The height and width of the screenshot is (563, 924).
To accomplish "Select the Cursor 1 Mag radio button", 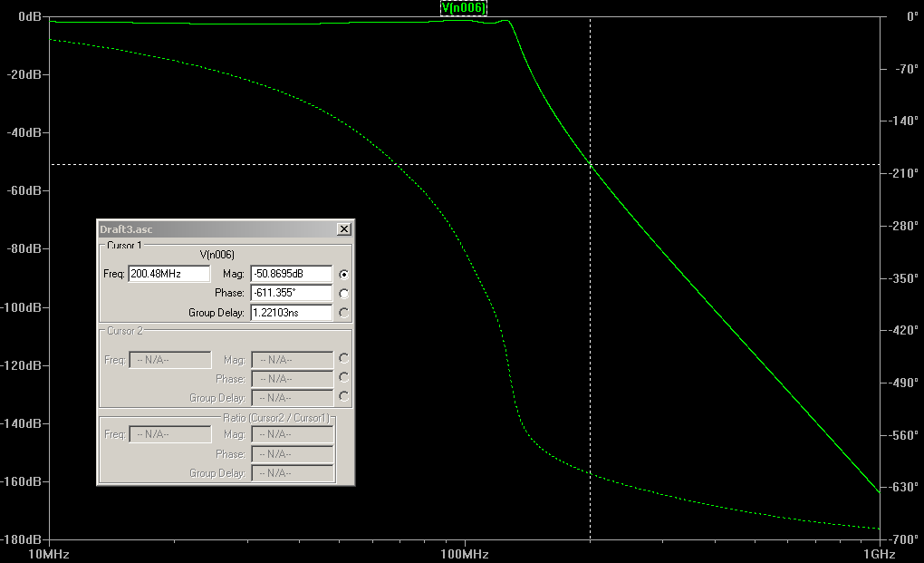I will (x=344, y=274).
